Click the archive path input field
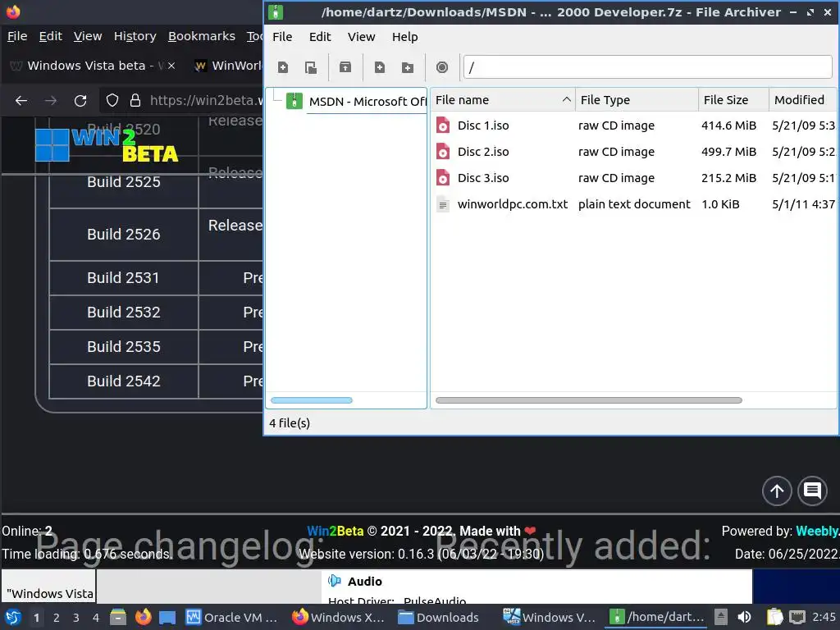 [x=647, y=67]
